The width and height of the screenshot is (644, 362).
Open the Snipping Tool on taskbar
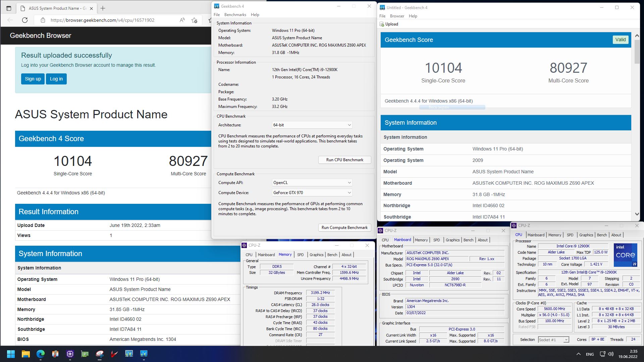[x=100, y=354]
